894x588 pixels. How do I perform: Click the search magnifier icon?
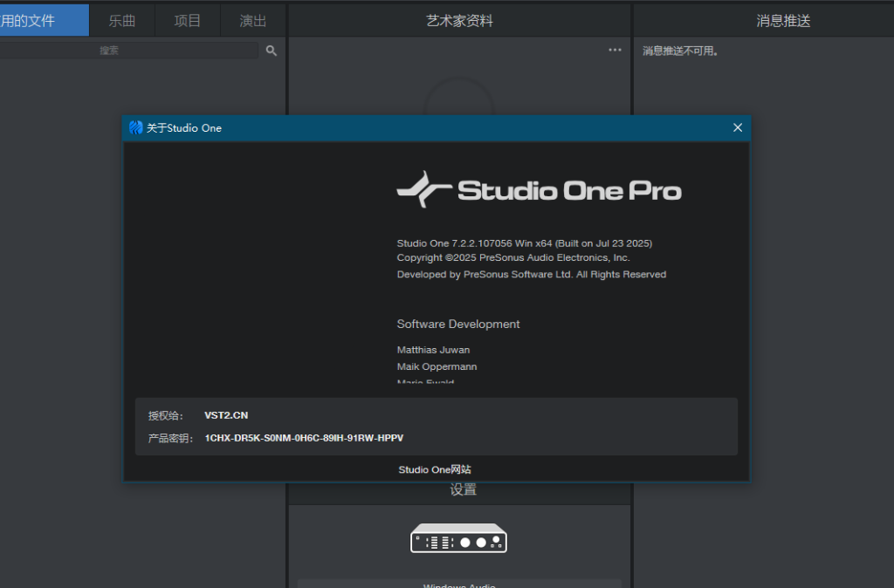[271, 51]
